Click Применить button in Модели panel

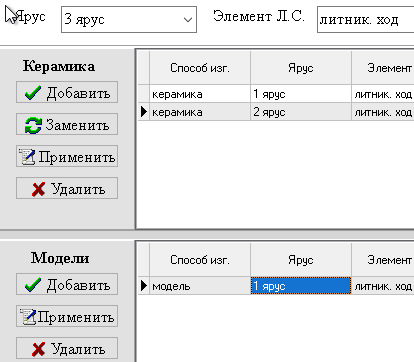67,316
